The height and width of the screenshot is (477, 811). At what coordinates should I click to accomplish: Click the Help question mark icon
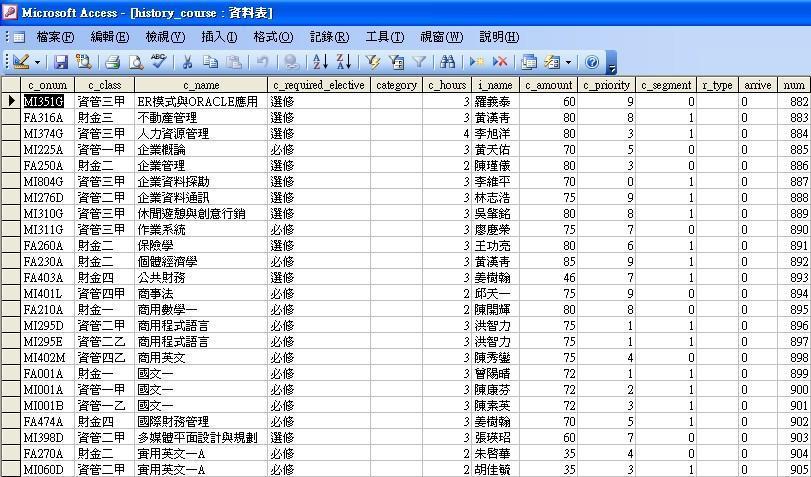591,62
